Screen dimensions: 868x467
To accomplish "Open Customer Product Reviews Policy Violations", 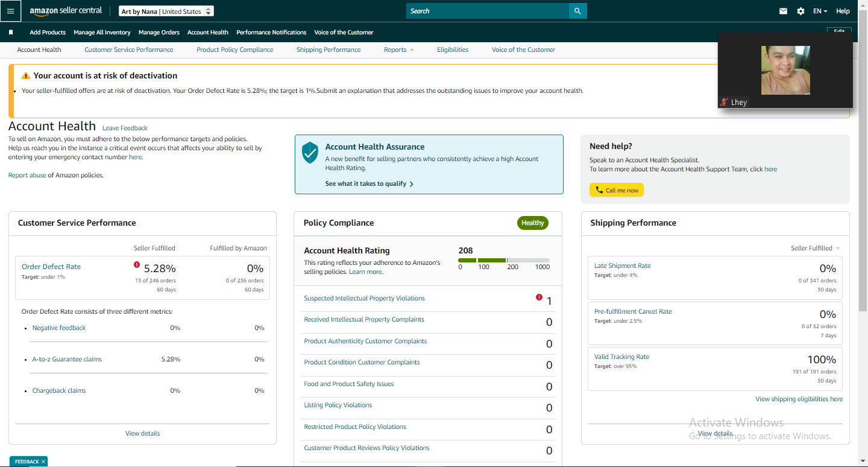I will tap(366, 448).
